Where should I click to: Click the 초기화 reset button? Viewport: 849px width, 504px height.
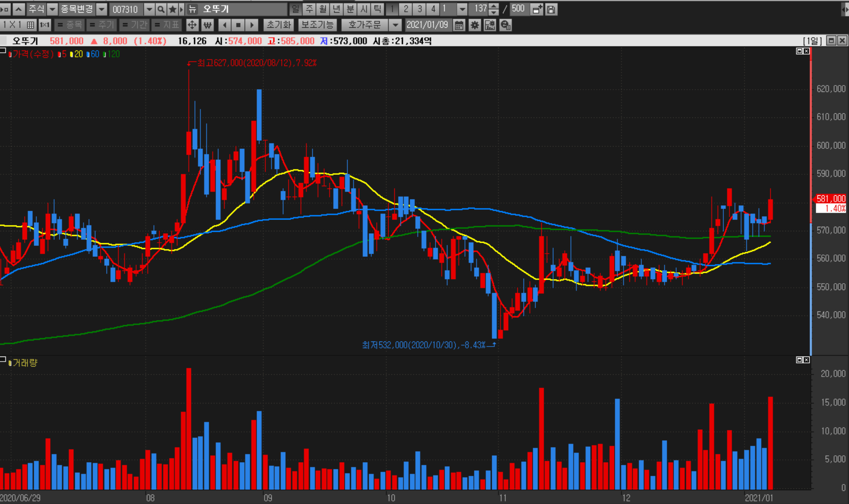[278, 25]
